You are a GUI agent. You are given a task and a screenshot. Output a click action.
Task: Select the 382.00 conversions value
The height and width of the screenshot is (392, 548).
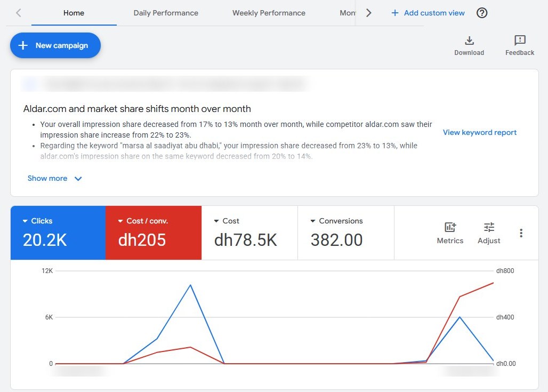(x=336, y=240)
